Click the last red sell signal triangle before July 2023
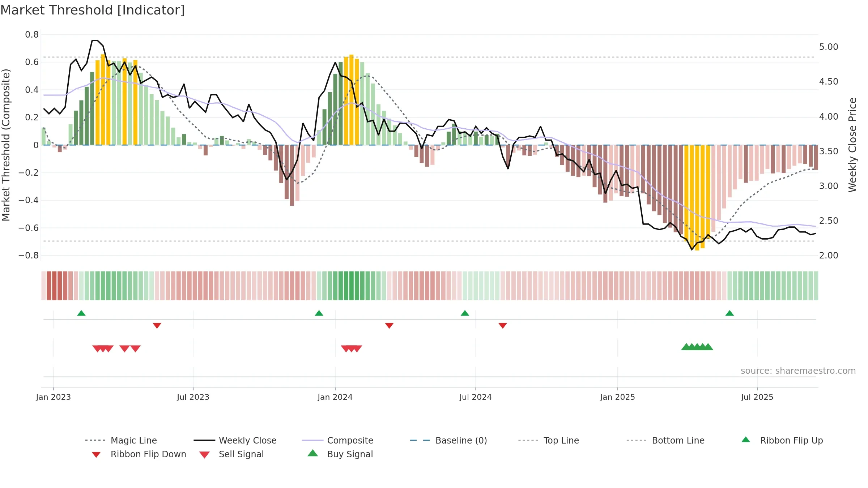Viewport: 868px width, 488px height. point(135,348)
